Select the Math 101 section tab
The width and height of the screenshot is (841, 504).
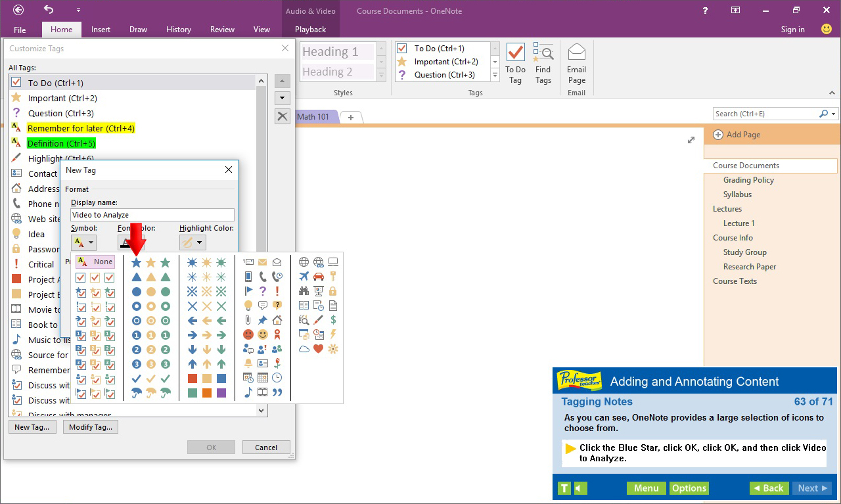[314, 116]
